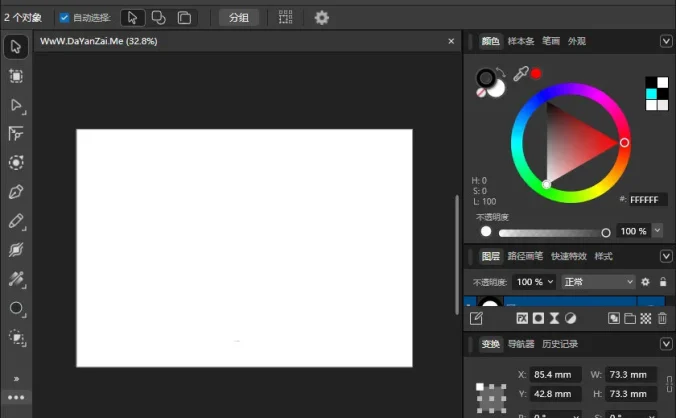Open the layers panel options menu
This screenshot has height=418, width=676.
pos(666,256)
